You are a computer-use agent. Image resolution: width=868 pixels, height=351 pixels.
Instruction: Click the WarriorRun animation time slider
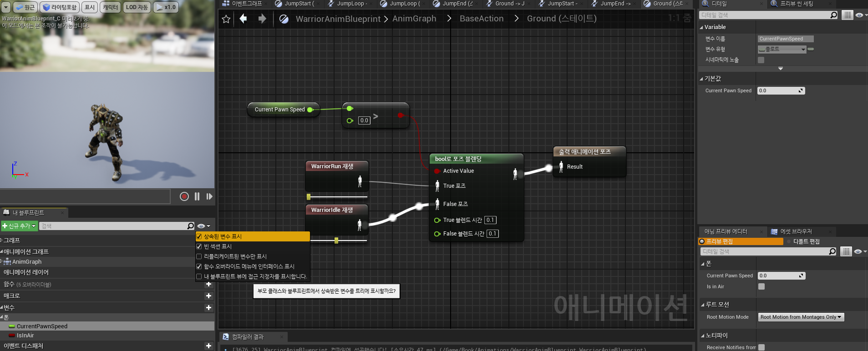(x=337, y=197)
